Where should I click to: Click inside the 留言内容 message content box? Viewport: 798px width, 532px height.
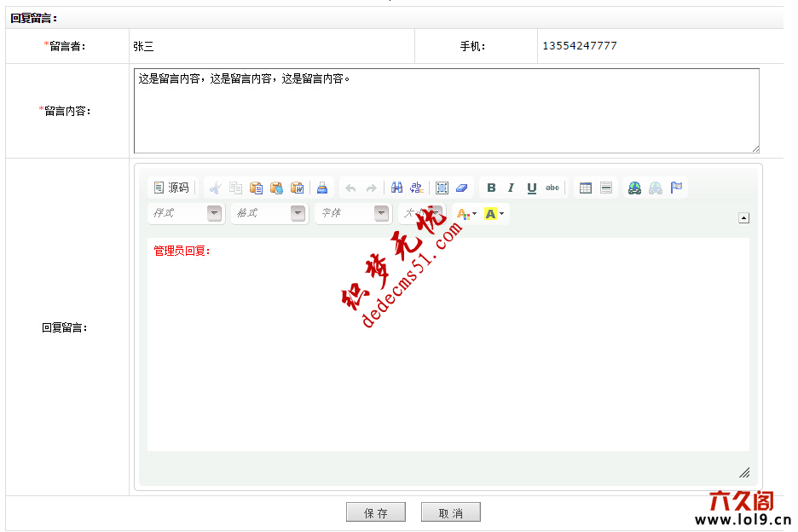coord(443,111)
